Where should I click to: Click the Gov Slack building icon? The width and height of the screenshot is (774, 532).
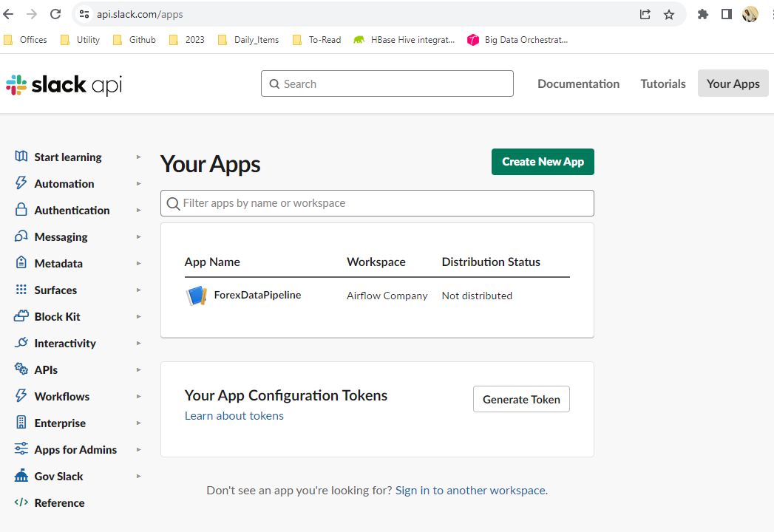tap(20, 476)
